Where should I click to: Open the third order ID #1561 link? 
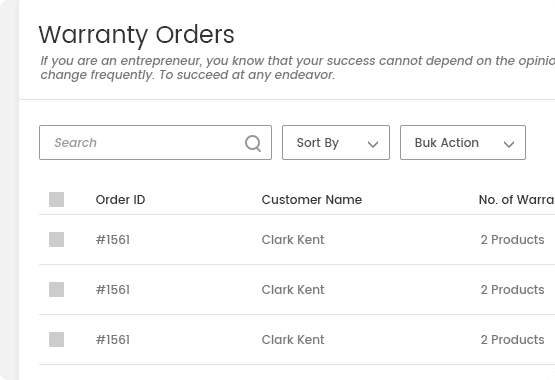point(113,340)
